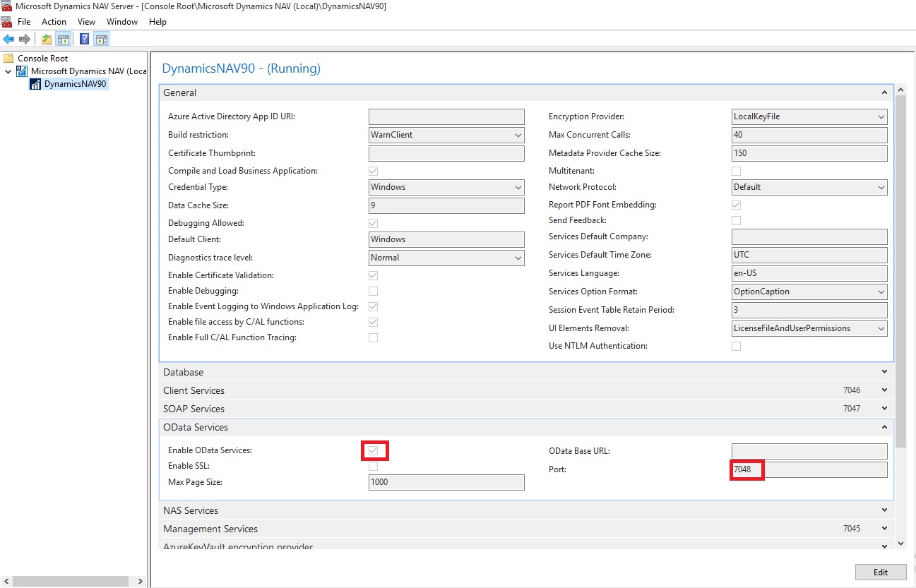916x588 pixels.
Task: Expand the Database section
Action: pos(884,371)
